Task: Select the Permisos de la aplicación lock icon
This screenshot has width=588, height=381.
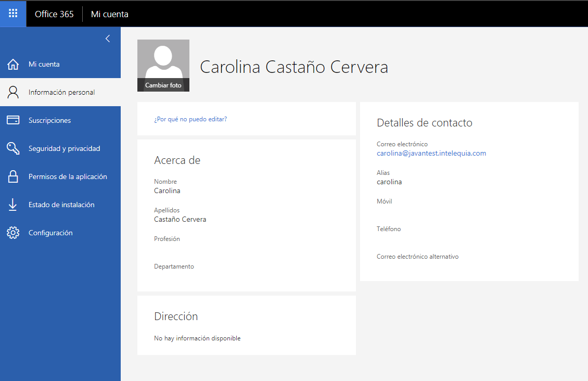Action: point(12,176)
